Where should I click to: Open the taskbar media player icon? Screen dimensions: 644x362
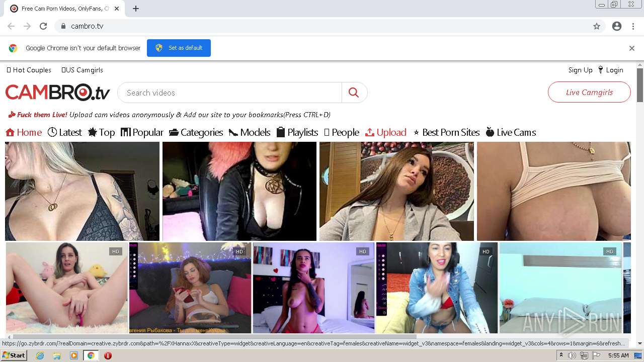coord(74,355)
